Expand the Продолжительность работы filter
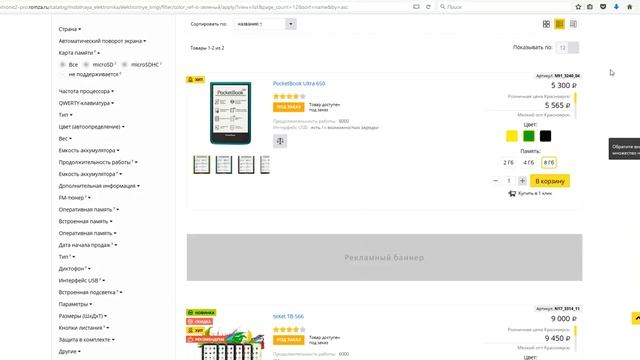 tap(98, 162)
